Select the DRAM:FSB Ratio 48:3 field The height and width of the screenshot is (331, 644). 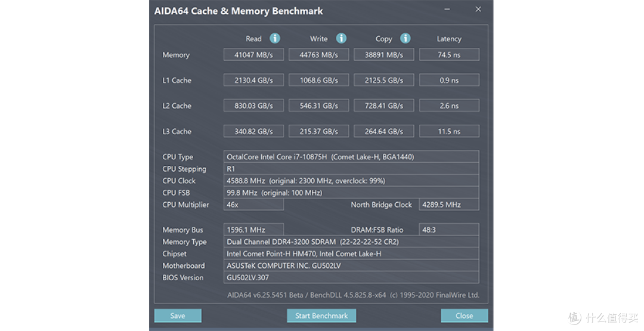click(449, 230)
